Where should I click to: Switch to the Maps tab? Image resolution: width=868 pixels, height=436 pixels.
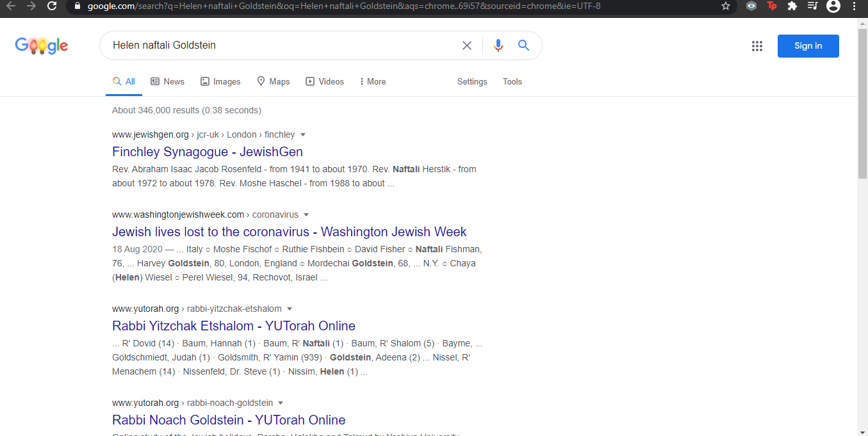click(x=273, y=82)
